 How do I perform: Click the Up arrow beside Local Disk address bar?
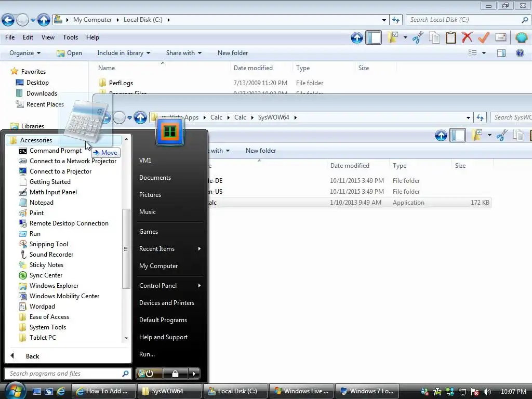tap(44, 20)
